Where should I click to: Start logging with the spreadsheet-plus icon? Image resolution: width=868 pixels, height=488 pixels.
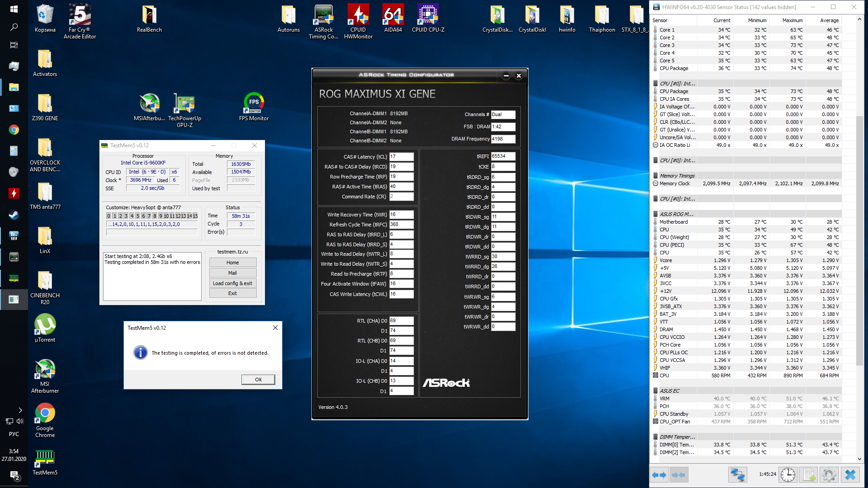(809, 475)
